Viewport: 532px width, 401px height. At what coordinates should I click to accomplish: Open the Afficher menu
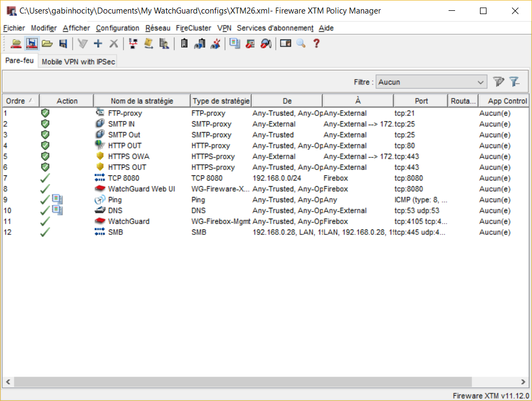click(x=76, y=28)
